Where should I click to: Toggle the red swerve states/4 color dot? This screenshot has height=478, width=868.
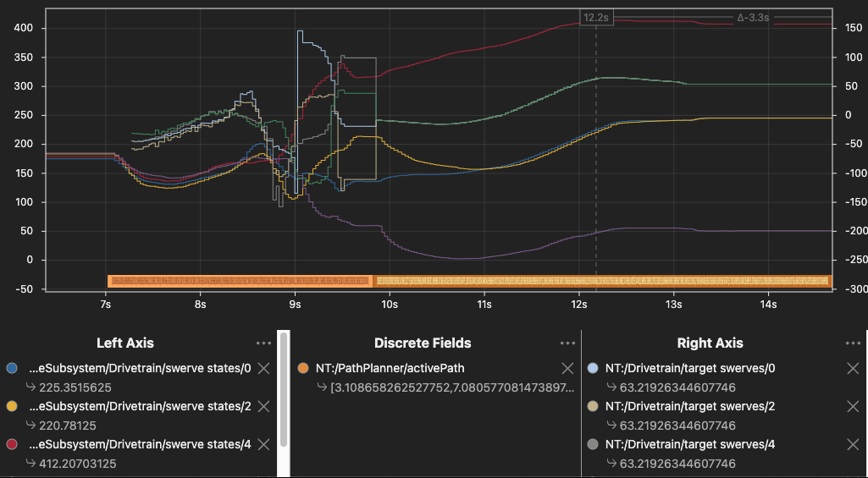12,444
